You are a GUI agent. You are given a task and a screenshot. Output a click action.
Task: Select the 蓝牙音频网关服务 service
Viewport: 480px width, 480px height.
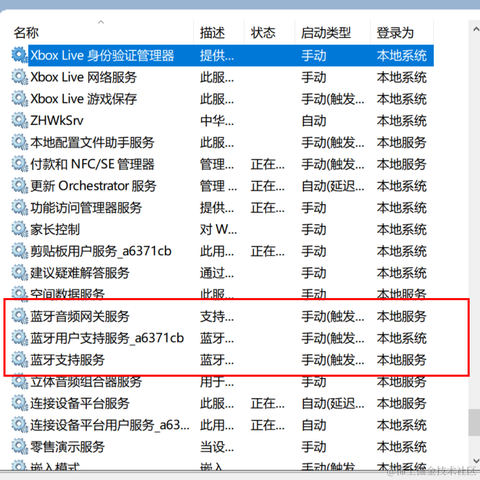tap(80, 316)
